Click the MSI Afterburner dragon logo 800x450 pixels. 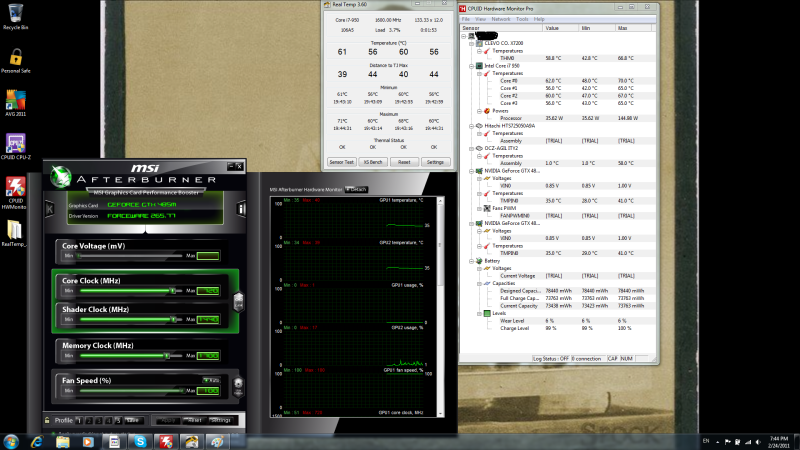click(x=61, y=177)
